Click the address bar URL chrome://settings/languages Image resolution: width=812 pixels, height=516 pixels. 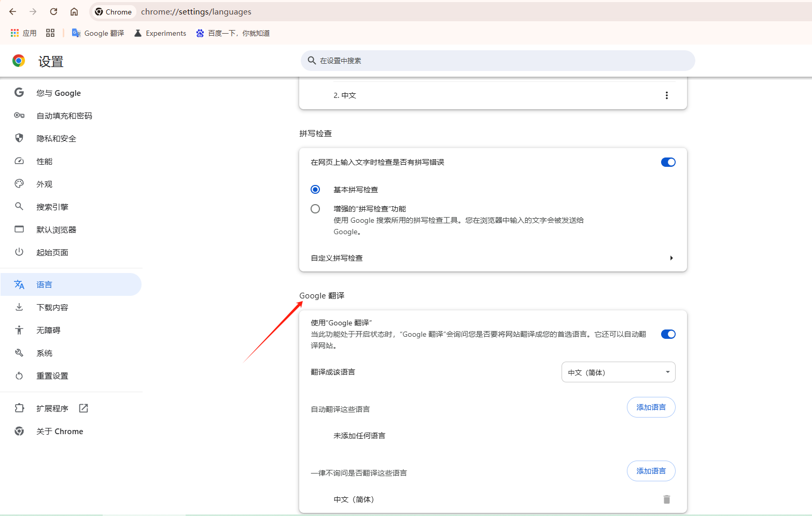pyautogui.click(x=196, y=11)
